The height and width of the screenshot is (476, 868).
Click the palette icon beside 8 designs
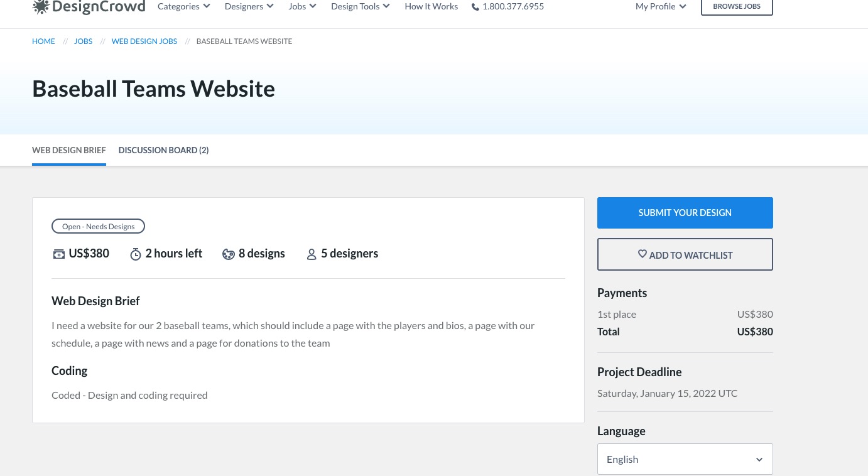point(229,254)
